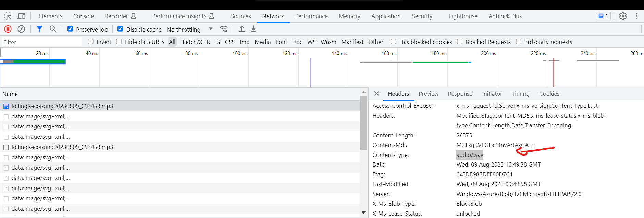The width and height of the screenshot is (644, 218).
Task: Filter requests by Manifest
Action: [x=352, y=42]
